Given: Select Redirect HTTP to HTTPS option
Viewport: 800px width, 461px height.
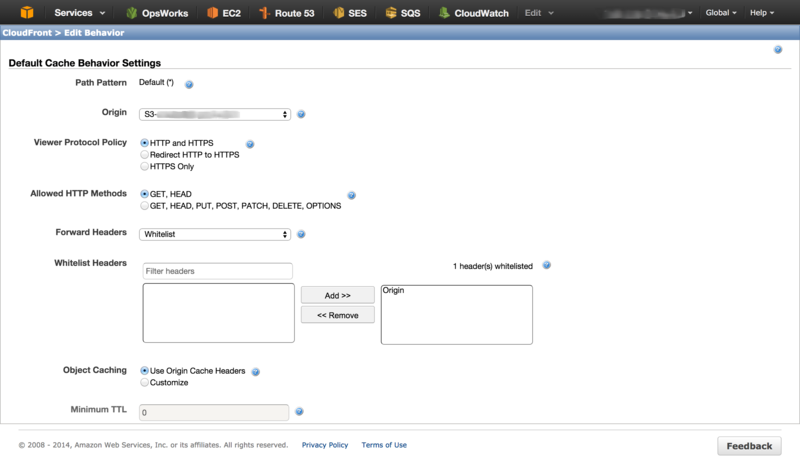Looking at the screenshot, I should click(x=144, y=155).
